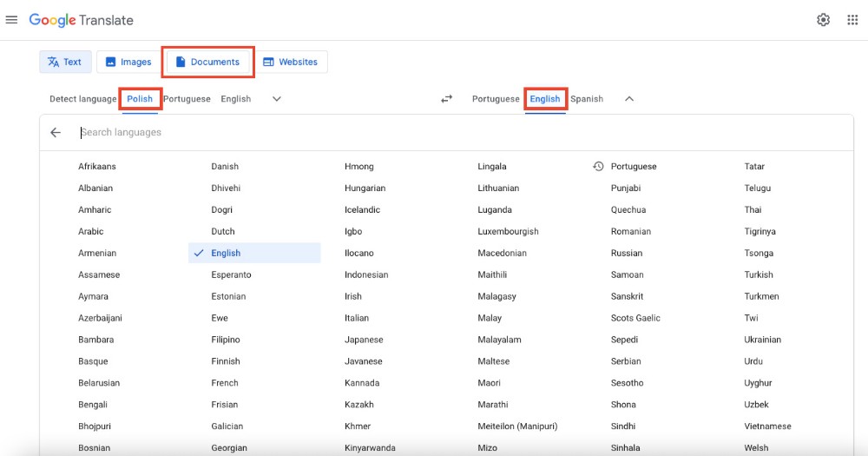Image resolution: width=868 pixels, height=456 pixels.
Task: Choose Malayalam from the list
Action: (499, 340)
